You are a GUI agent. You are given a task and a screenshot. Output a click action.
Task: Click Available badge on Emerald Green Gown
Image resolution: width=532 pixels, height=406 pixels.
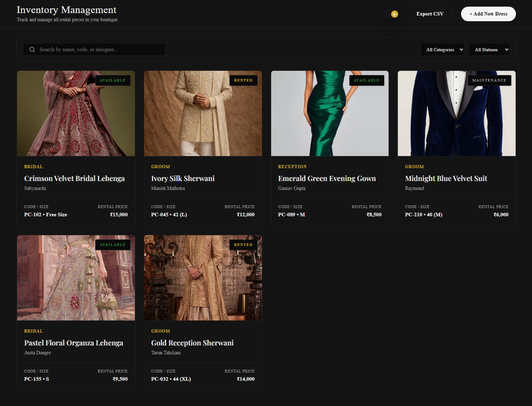point(366,80)
